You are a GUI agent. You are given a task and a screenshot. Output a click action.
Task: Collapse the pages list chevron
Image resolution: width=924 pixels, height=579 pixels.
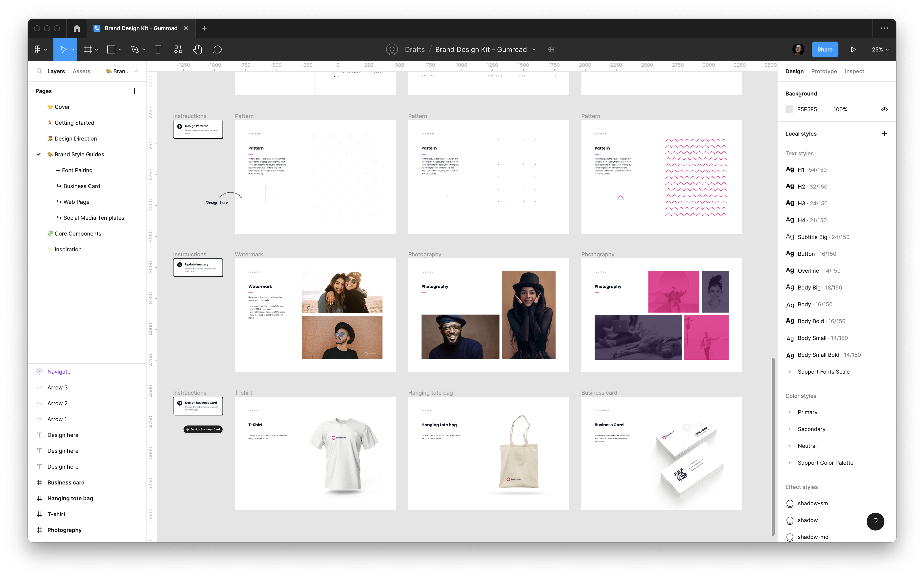point(137,71)
